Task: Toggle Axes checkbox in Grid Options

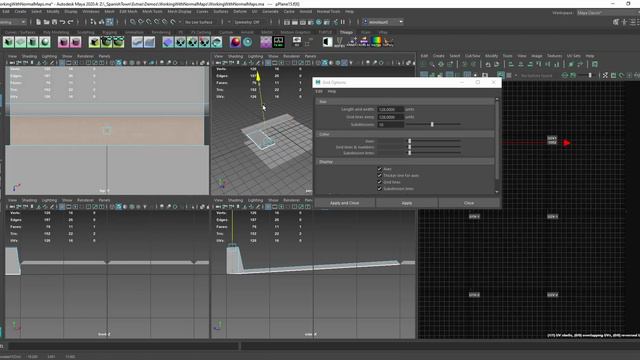Action: pos(380,169)
